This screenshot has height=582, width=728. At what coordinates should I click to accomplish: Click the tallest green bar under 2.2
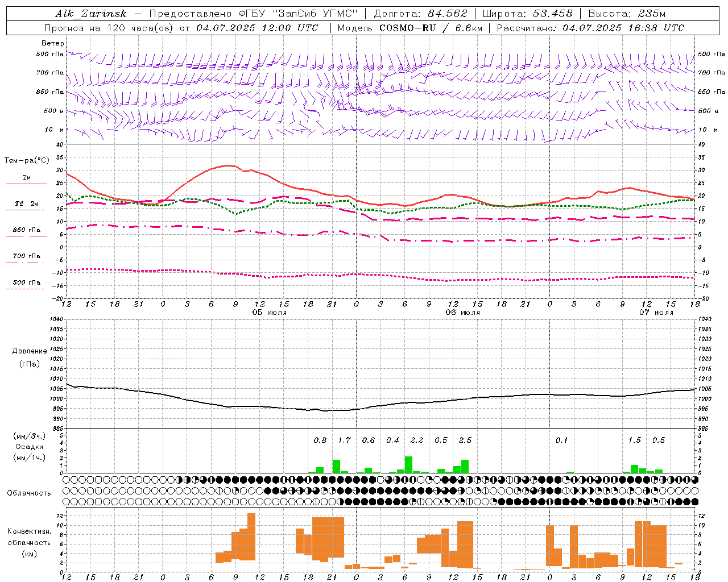(x=408, y=464)
